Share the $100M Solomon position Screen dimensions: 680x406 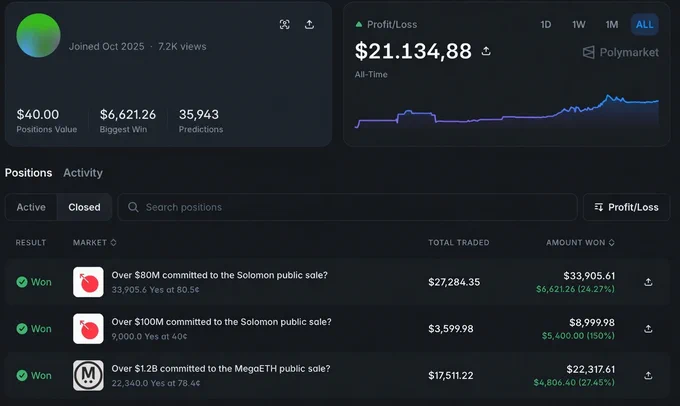648,329
